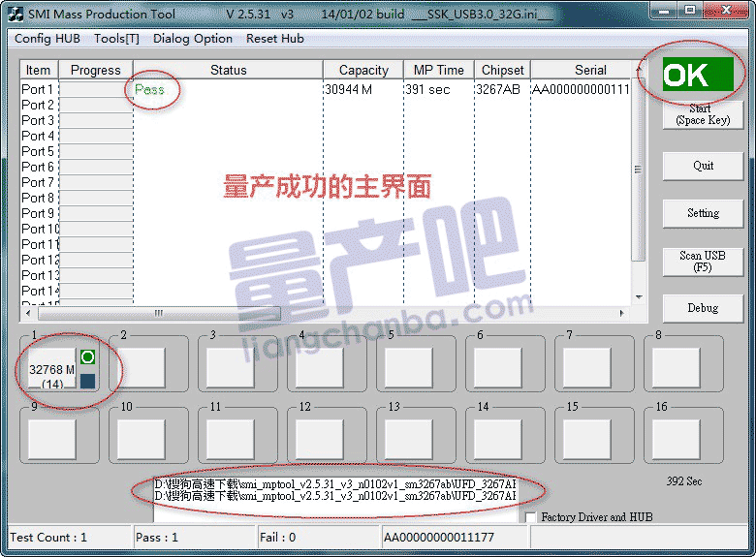Viewport: 756px width, 557px height.
Task: Select port slot 1 showing 32768 M
Action: coord(51,368)
